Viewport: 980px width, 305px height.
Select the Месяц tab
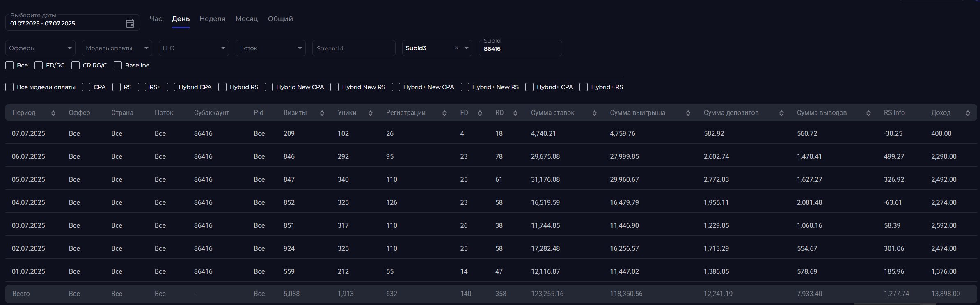(247, 19)
